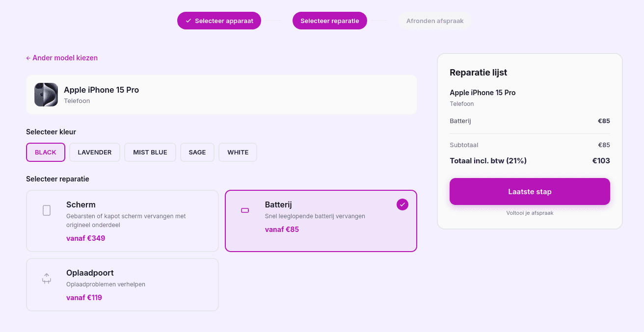Open Ander model kiezen link
This screenshot has height=332, width=644.
[62, 58]
